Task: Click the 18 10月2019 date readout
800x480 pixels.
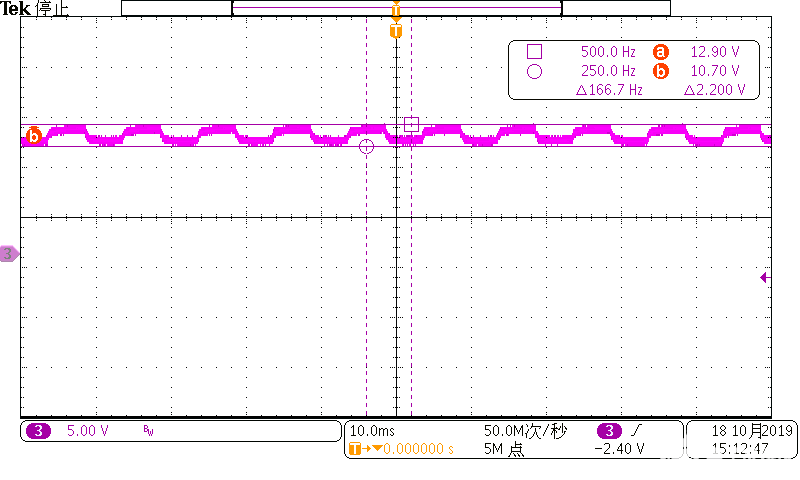Action: [752, 431]
